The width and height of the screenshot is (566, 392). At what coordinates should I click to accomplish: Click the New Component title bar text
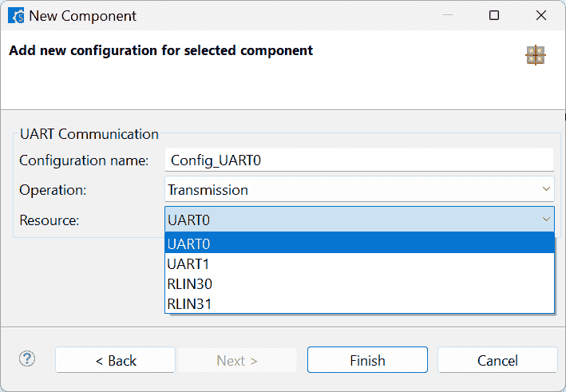point(83,16)
